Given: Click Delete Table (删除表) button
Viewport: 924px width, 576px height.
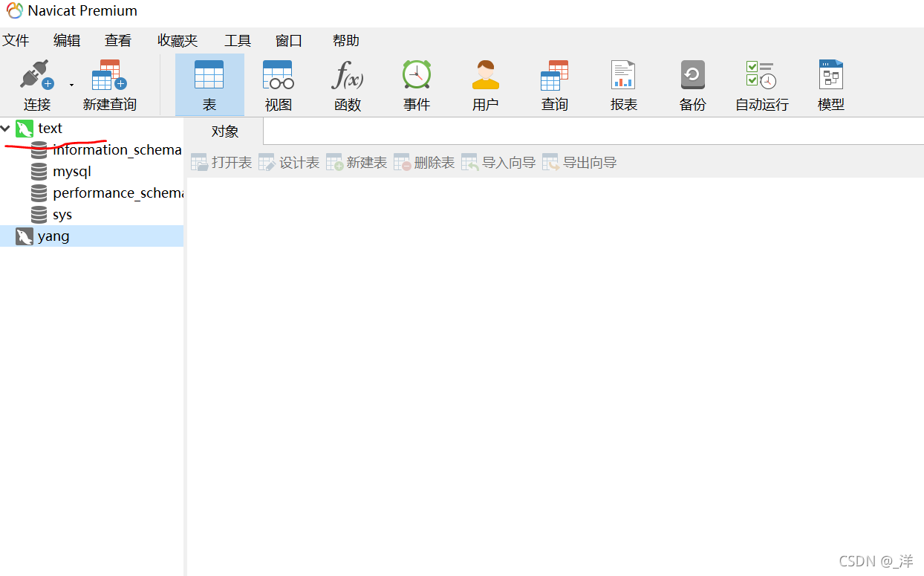Looking at the screenshot, I should [424, 163].
